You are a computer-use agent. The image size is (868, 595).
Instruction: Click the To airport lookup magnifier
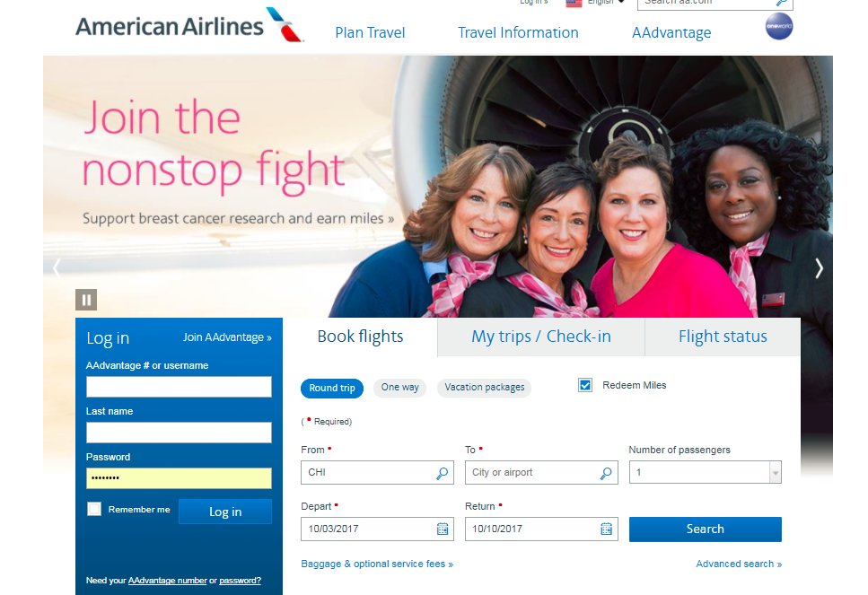[606, 473]
